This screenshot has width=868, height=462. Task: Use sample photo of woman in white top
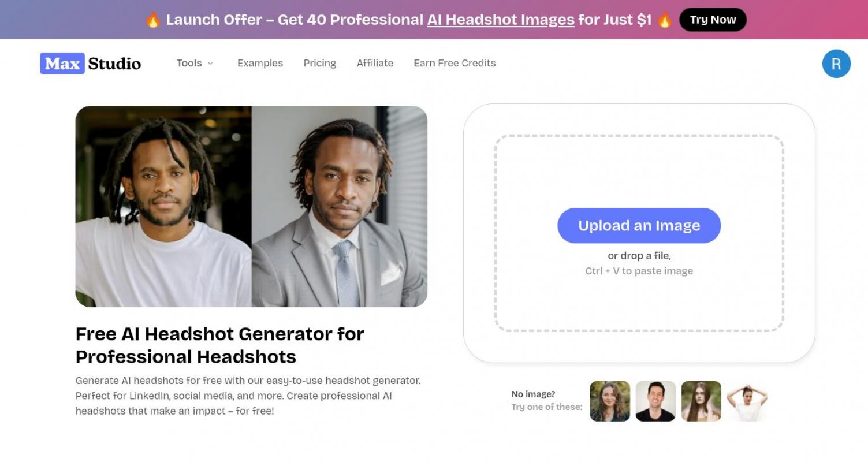point(747,401)
